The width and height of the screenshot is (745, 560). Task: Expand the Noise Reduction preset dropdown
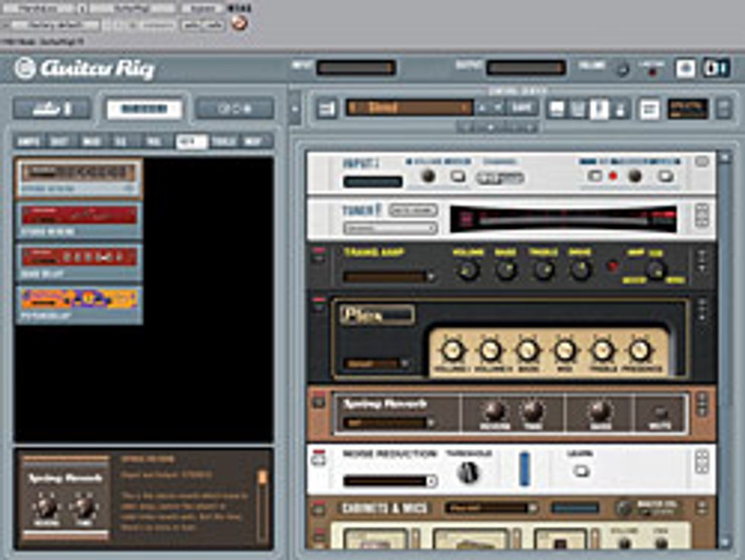389,481
